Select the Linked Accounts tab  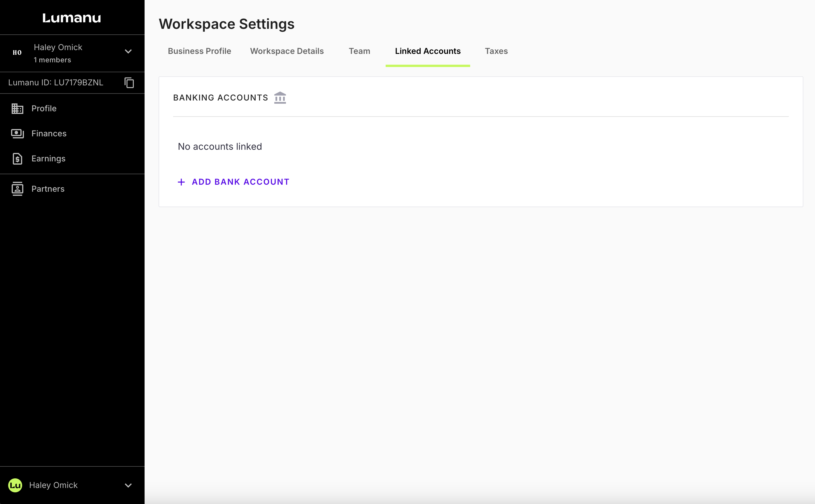click(428, 51)
